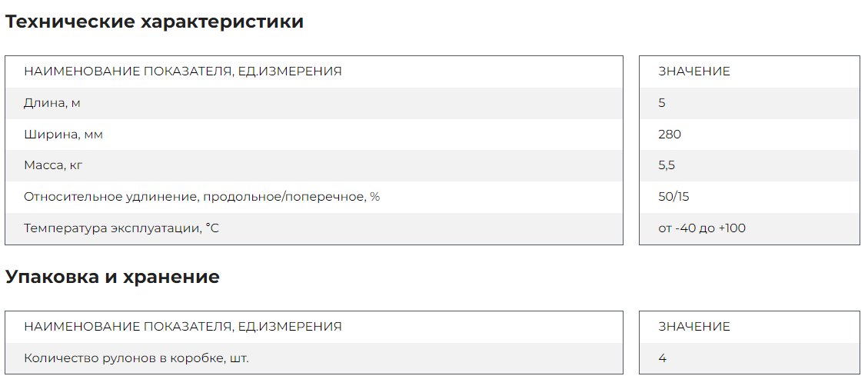Viewport: 868px width, 376px height.
Task: Click the Технические характеристики heading
Action: [x=155, y=22]
